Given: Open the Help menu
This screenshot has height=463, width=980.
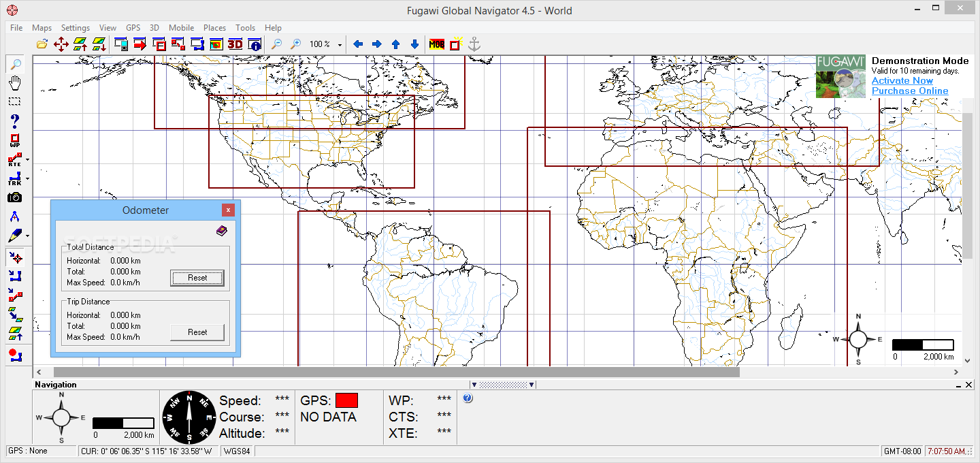Looking at the screenshot, I should tap(273, 28).
